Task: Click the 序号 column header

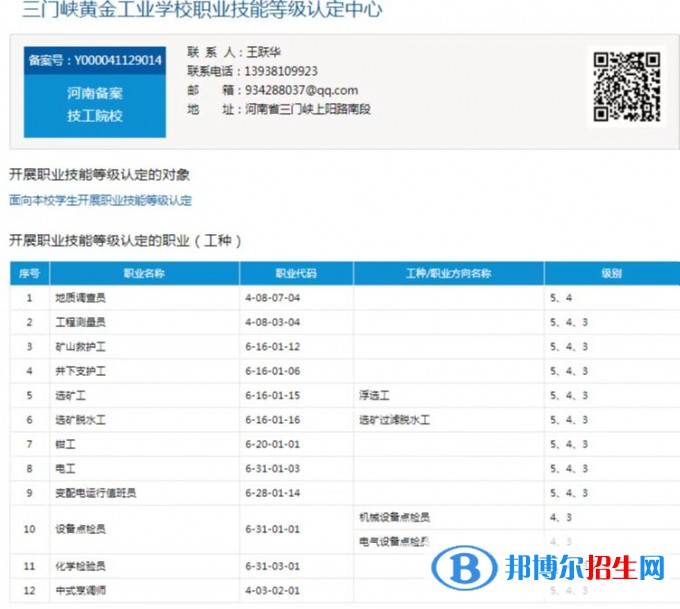Action: coord(29,273)
